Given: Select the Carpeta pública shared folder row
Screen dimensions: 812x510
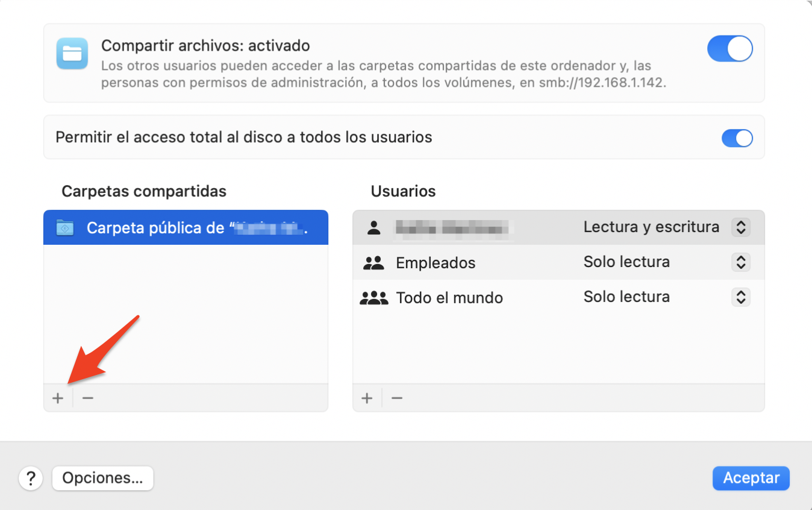Looking at the screenshot, I should click(186, 227).
